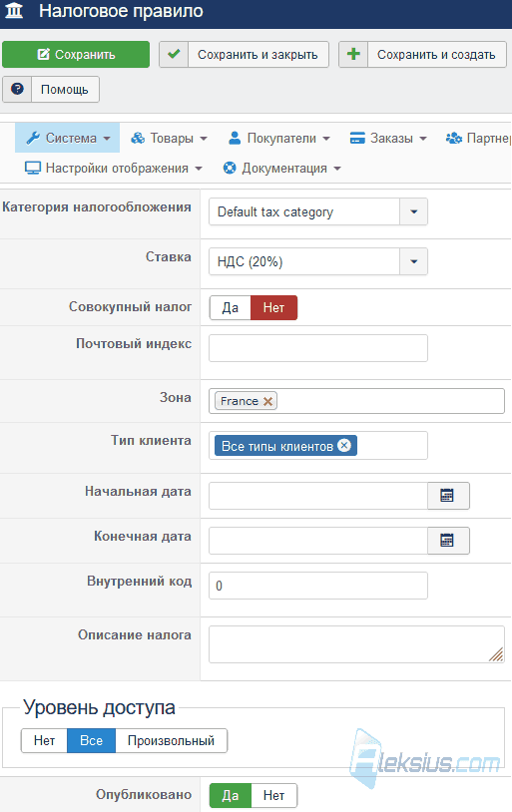
Task: Click the bank building icon in header
Action: [x=14, y=10]
